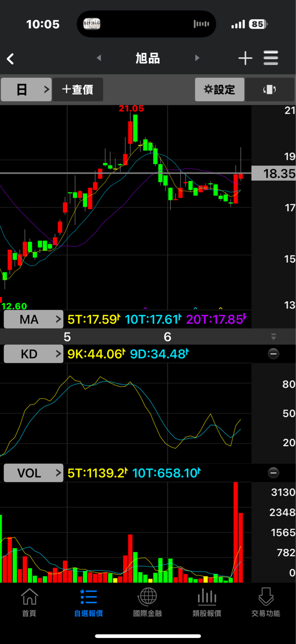Switch to 自選報價 tab
The height and width of the screenshot is (644, 296).
[x=88, y=603]
